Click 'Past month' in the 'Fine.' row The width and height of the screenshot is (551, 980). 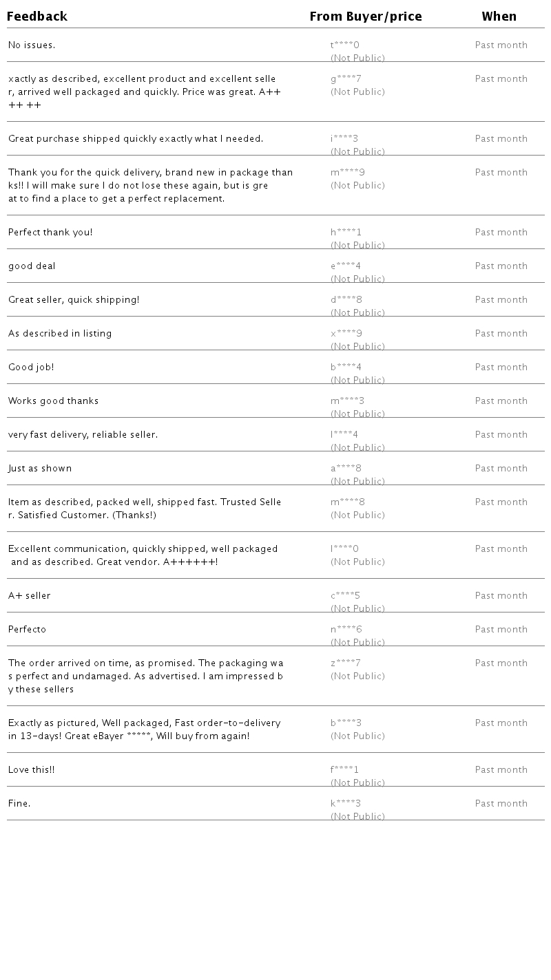[501, 804]
